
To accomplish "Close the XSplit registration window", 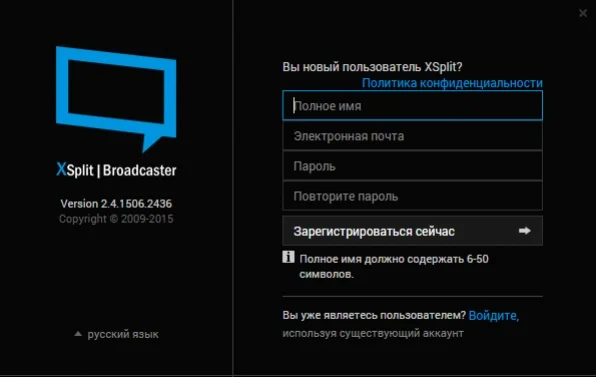I will 583,13.
